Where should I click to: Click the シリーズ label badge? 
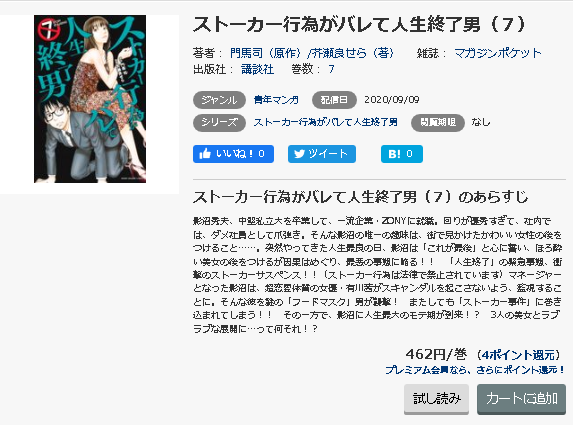point(219,122)
